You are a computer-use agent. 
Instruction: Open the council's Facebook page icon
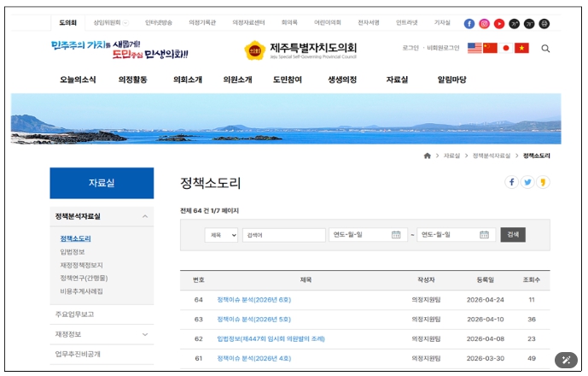coord(469,23)
